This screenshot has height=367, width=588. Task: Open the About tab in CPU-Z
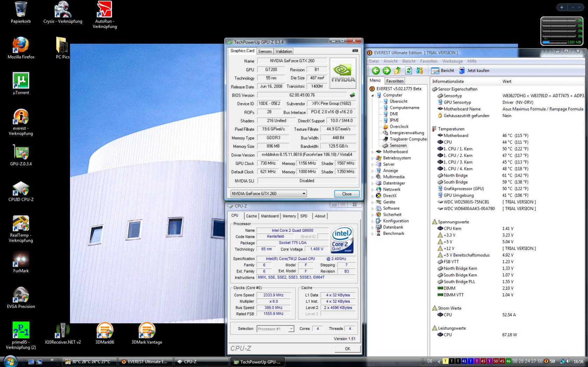[x=320, y=216]
